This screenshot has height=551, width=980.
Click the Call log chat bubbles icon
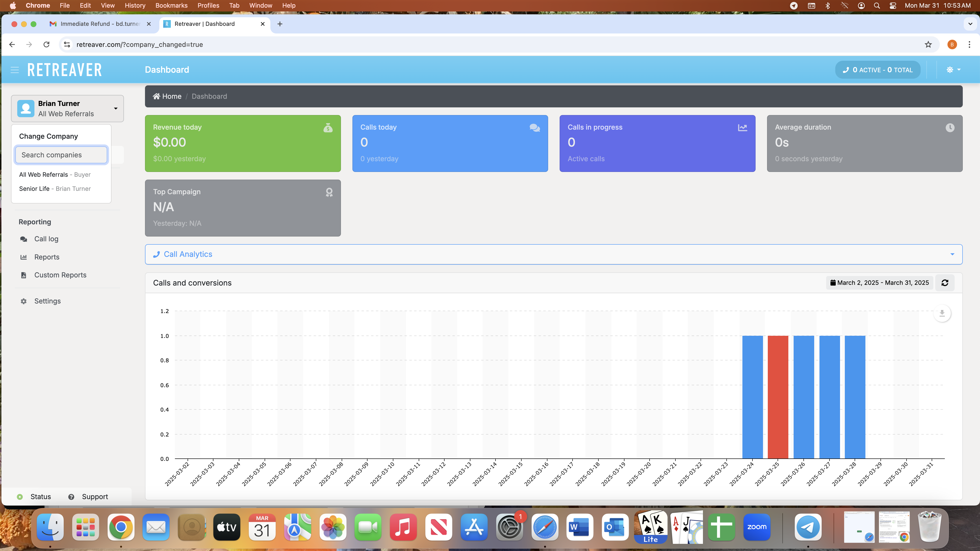pos(24,239)
